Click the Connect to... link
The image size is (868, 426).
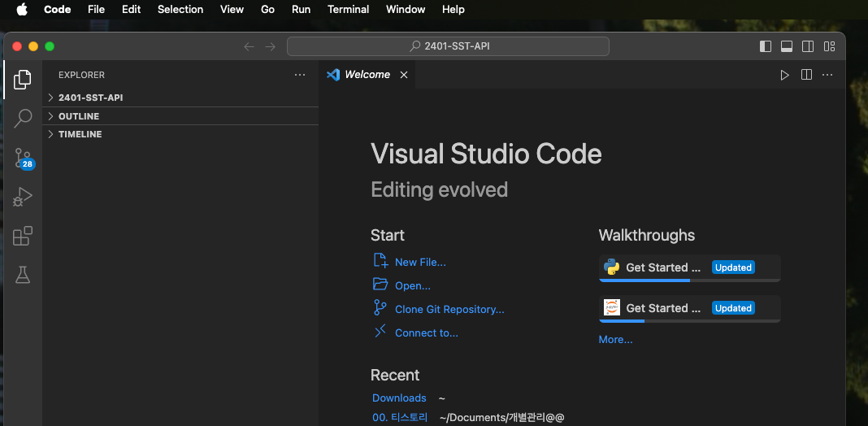click(426, 333)
